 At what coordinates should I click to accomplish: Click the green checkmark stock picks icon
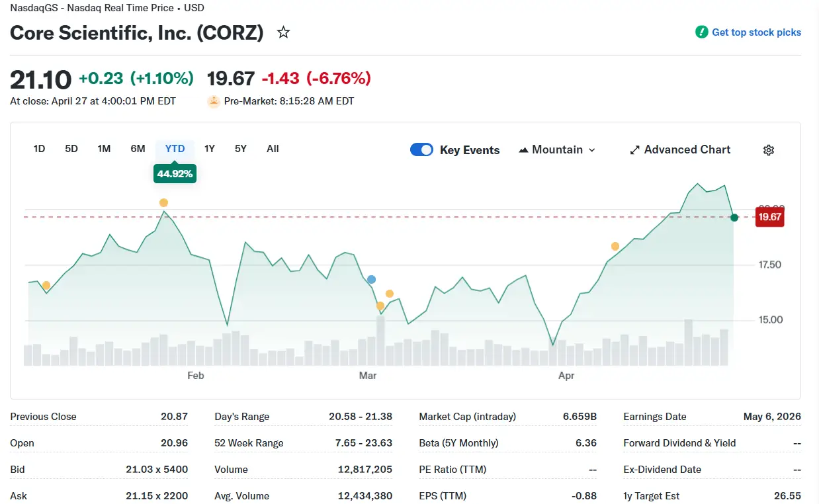pos(701,32)
